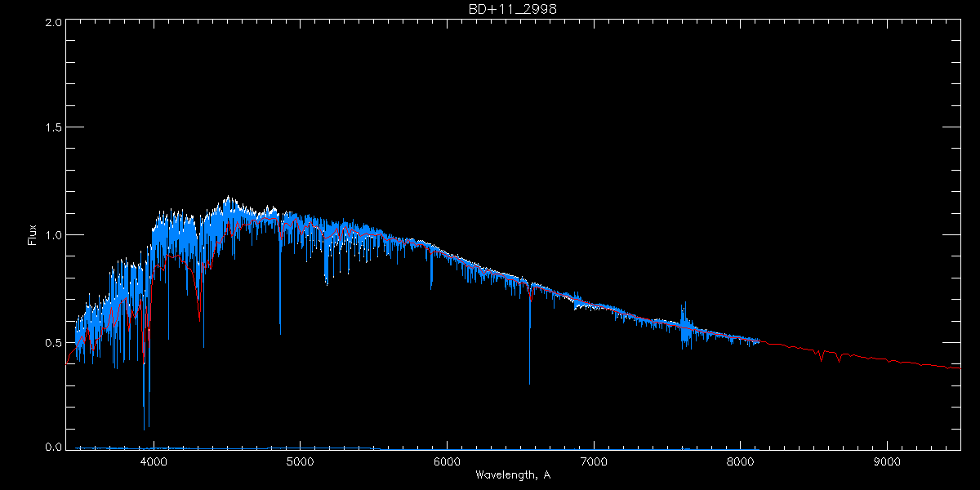980x490 pixels.
Task: Click the 5000 x-axis tick label
Action: pyautogui.click(x=301, y=461)
